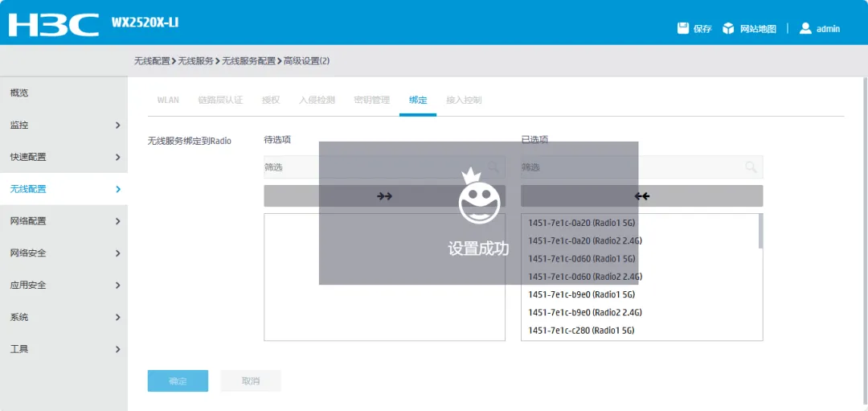Expand 工具 sidebar menu

point(63,350)
